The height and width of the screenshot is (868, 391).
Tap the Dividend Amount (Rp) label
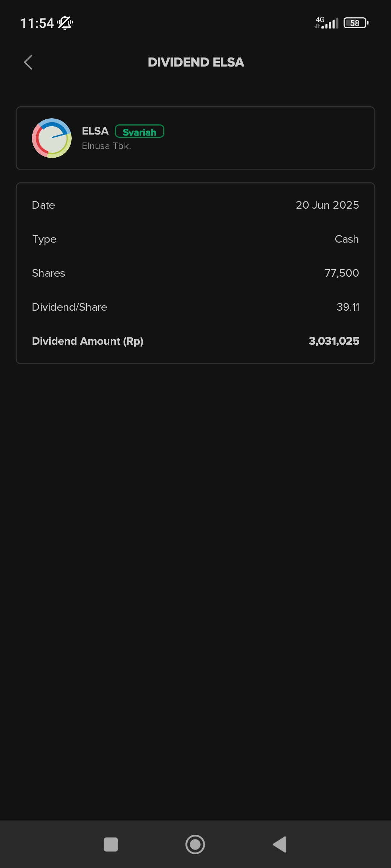click(88, 341)
